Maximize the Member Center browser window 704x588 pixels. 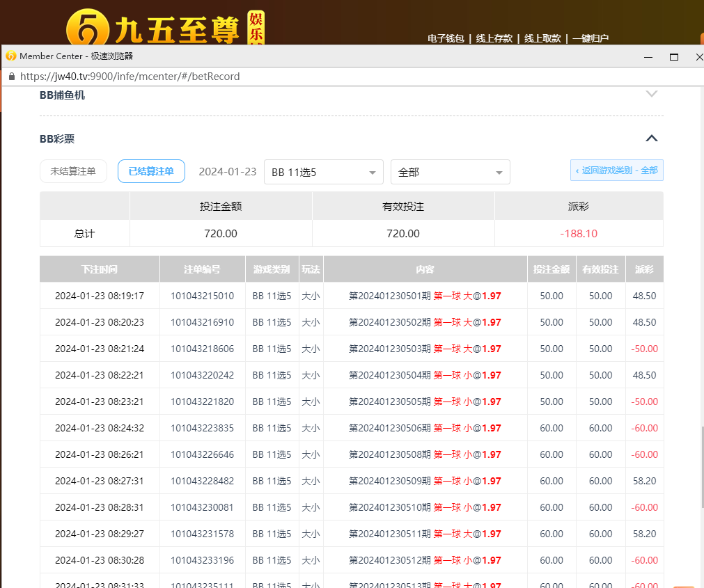pos(673,56)
